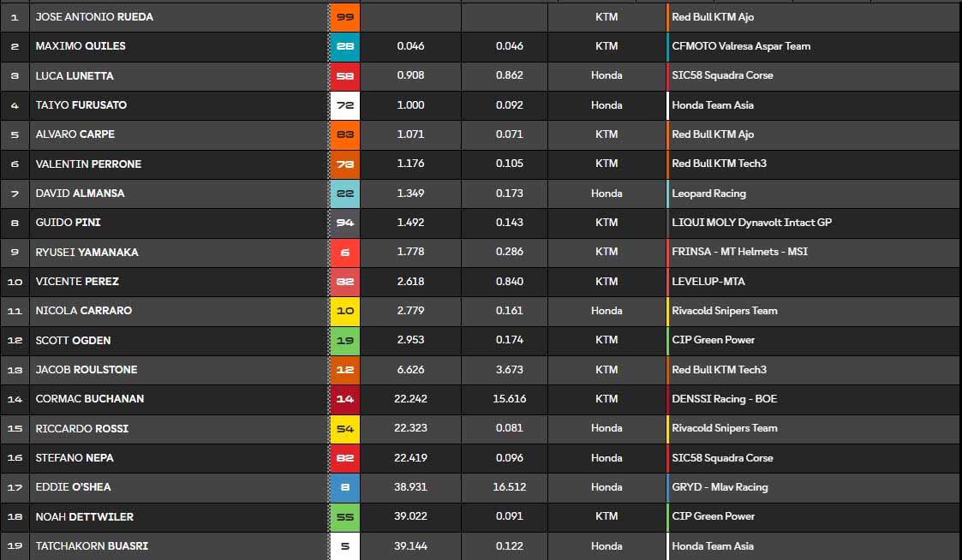
Task: Select the teal number 28 badge
Action: click(x=345, y=46)
